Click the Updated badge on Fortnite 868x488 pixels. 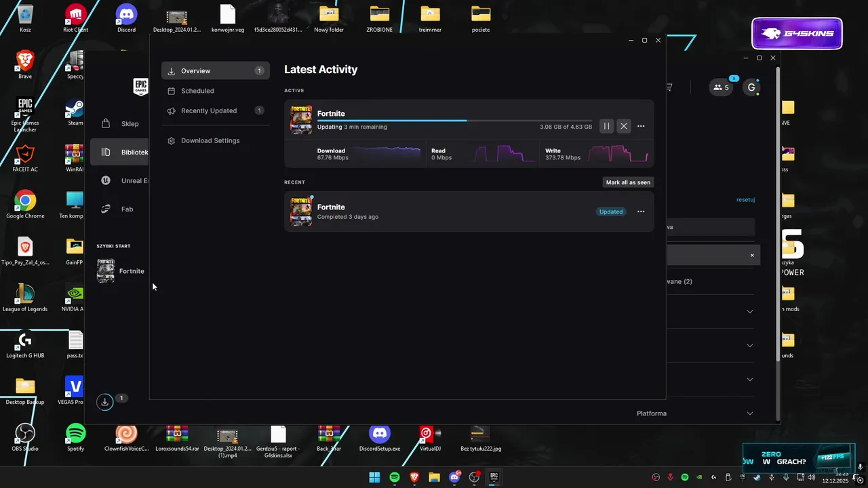coord(611,211)
